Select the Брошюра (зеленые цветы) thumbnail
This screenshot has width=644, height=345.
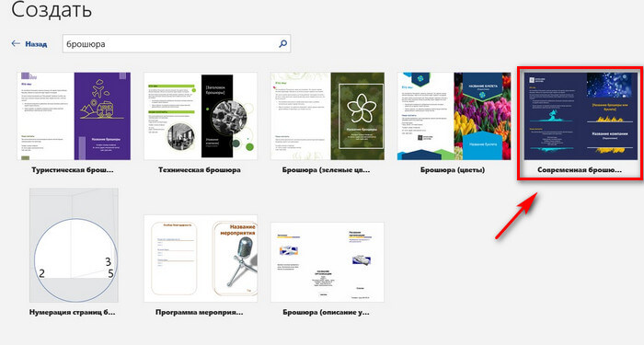click(328, 116)
